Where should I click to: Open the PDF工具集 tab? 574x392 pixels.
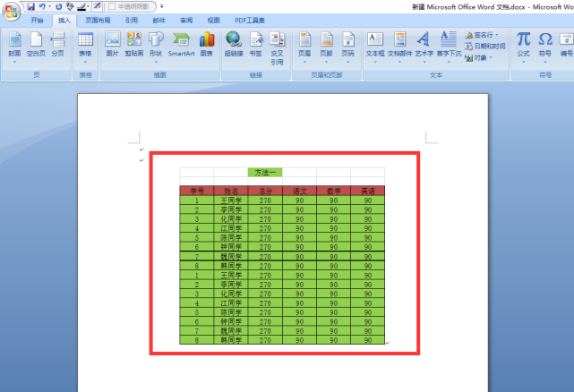[250, 21]
